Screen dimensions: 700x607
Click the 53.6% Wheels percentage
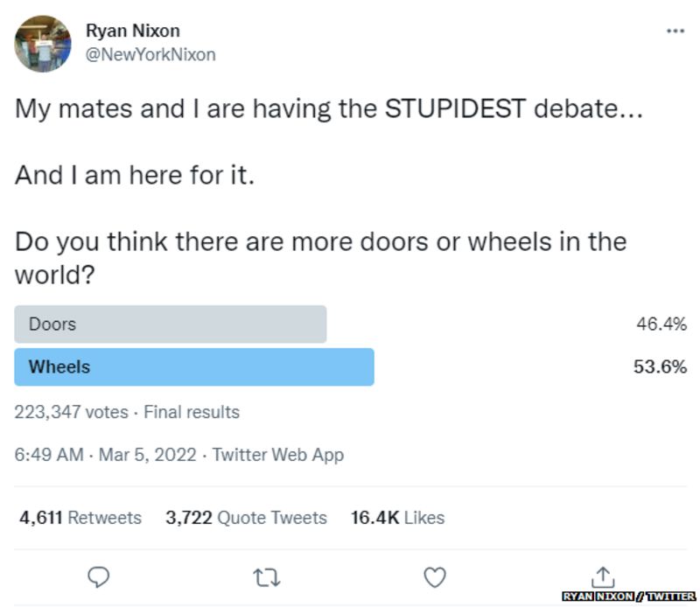tap(659, 366)
